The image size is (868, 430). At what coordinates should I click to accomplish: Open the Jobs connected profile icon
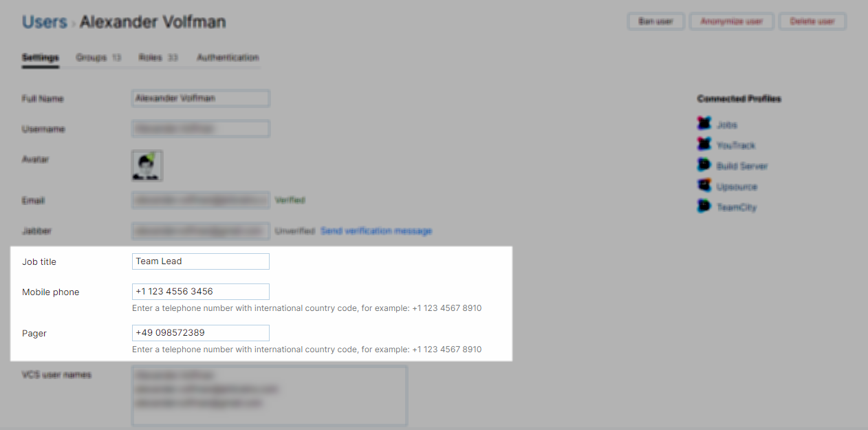tap(704, 125)
